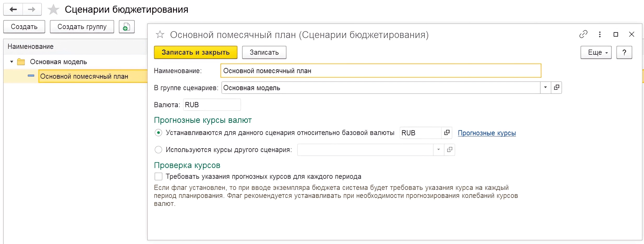
Task: Select Используются курсы другого сценария option
Action: click(158, 150)
